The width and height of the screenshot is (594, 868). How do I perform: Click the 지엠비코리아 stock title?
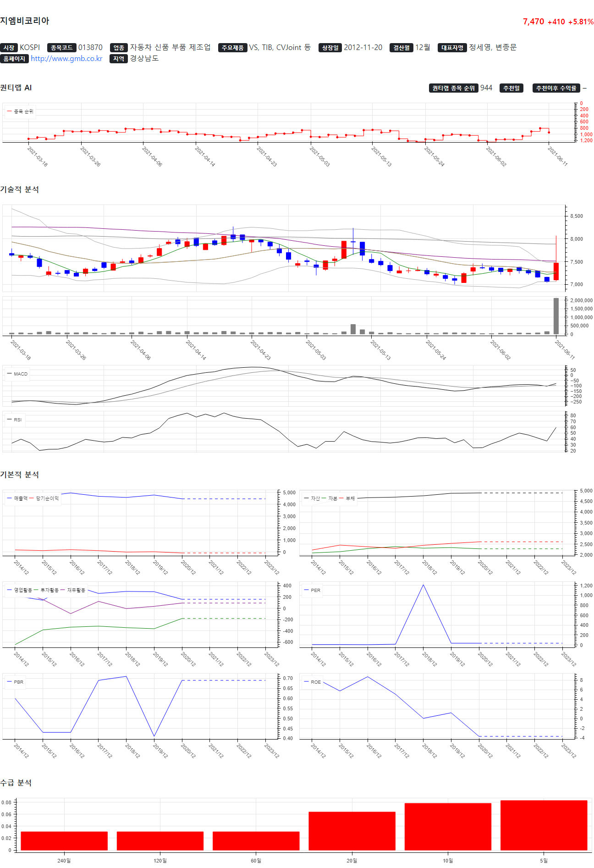25,21
